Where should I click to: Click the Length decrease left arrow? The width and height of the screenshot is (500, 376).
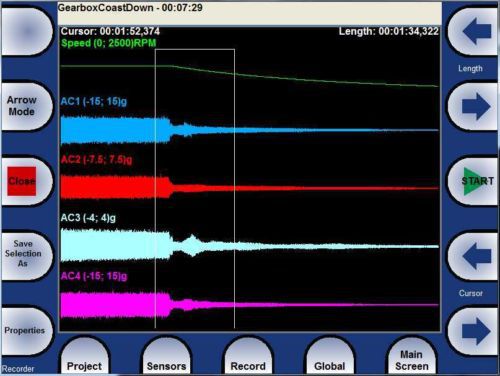point(474,31)
